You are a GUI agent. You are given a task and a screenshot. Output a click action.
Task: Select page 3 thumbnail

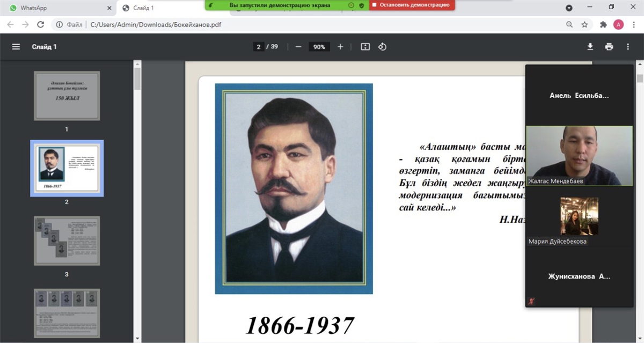coord(67,240)
